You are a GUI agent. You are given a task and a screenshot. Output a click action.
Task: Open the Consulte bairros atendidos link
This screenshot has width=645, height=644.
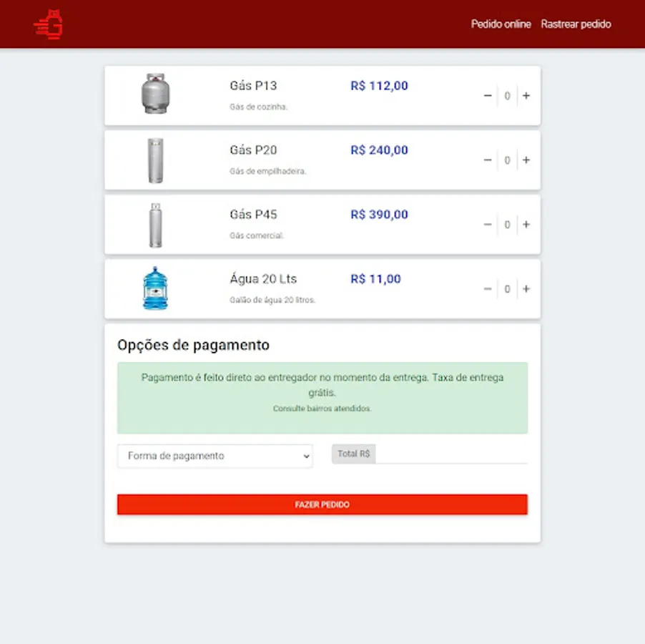click(322, 409)
